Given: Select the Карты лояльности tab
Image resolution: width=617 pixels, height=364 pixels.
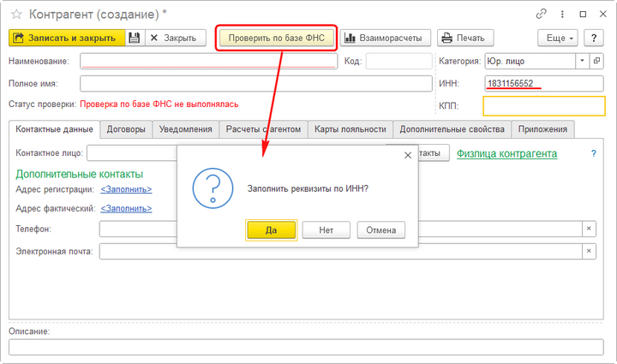Looking at the screenshot, I should click(x=350, y=129).
